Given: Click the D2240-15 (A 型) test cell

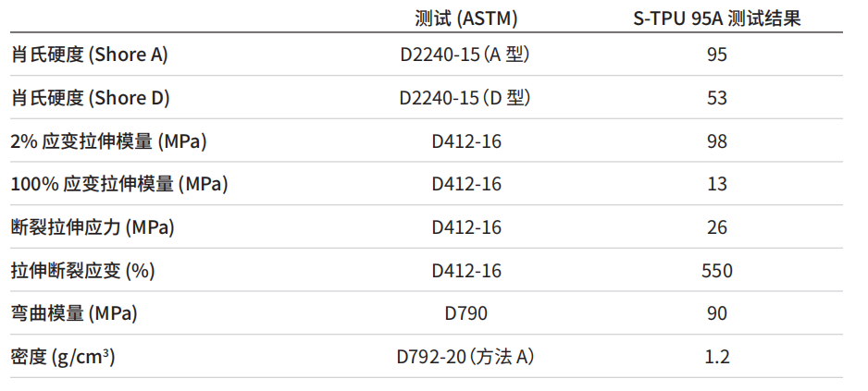Looking at the screenshot, I should pyautogui.click(x=465, y=55).
